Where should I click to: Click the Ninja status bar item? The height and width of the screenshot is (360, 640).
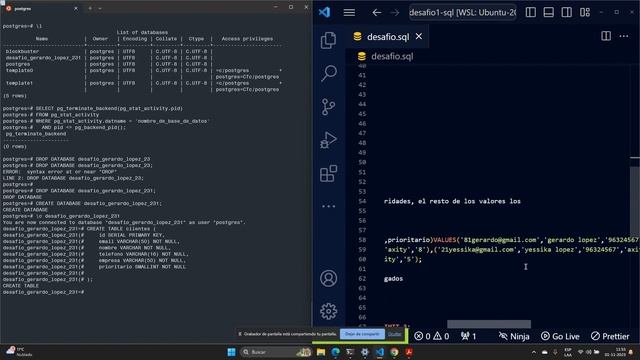[x=514, y=336]
